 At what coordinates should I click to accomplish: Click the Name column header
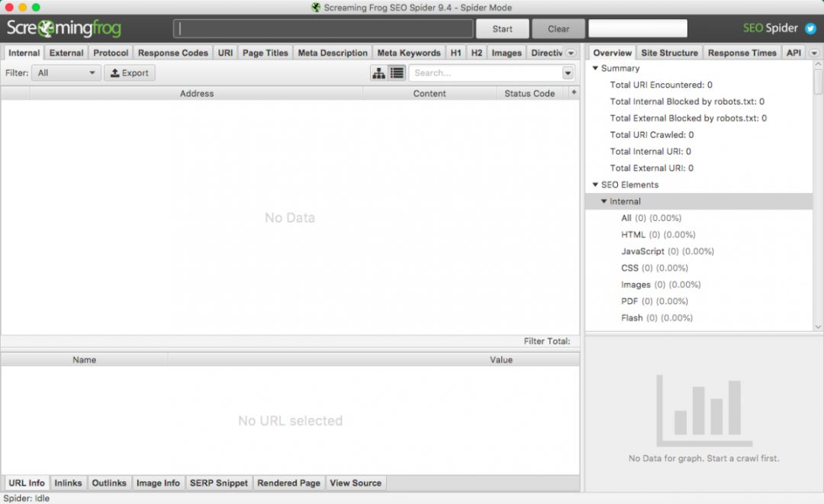point(84,360)
